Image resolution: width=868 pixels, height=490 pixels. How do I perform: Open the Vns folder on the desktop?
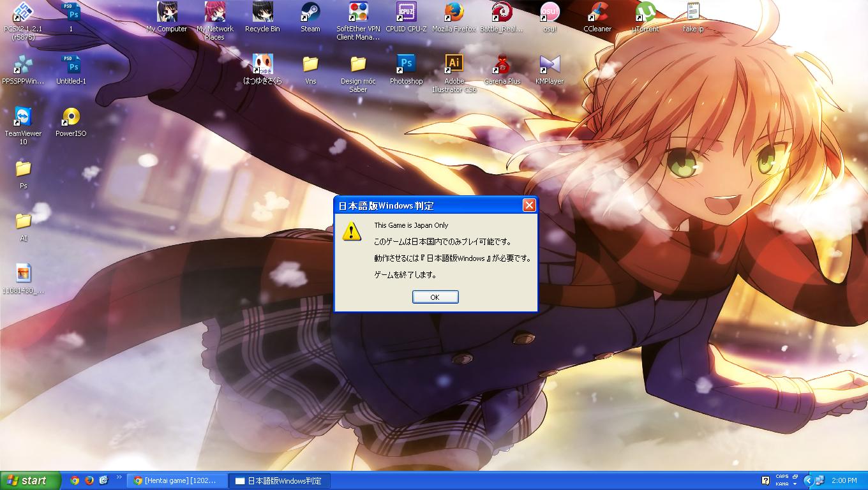click(310, 64)
